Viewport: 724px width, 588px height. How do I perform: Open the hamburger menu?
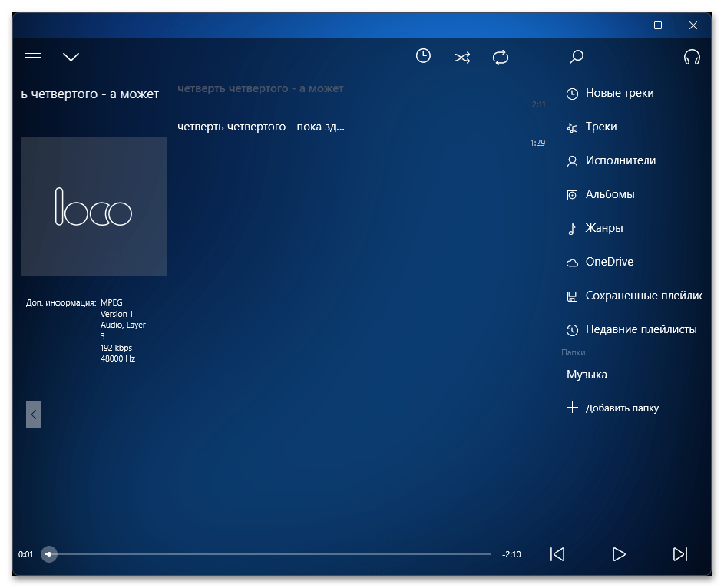(x=32, y=57)
